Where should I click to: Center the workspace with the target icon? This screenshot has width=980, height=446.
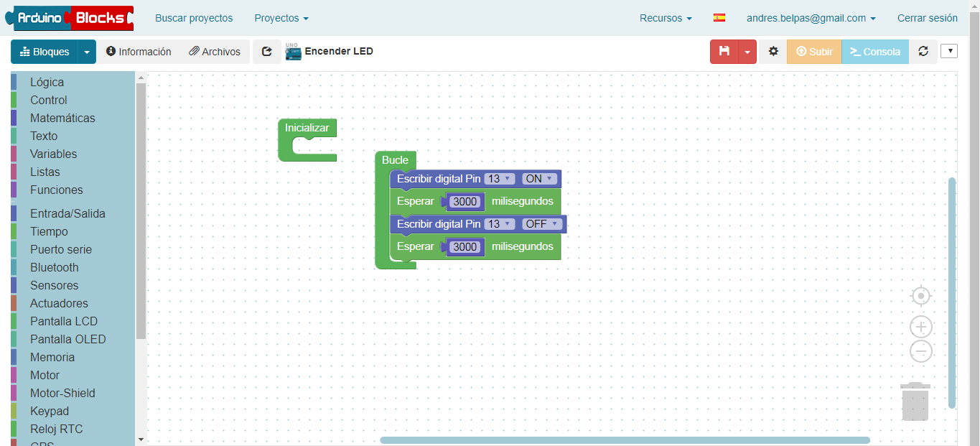click(x=920, y=296)
